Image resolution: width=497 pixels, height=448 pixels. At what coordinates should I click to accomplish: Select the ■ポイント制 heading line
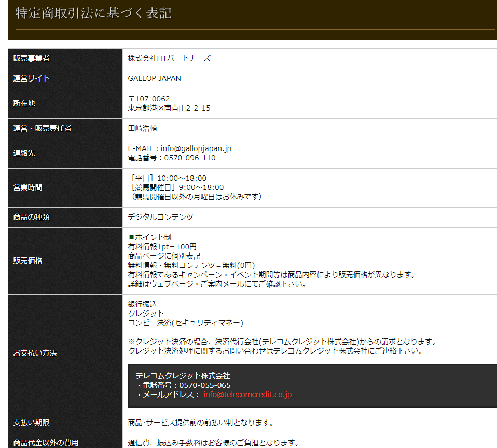click(x=149, y=237)
